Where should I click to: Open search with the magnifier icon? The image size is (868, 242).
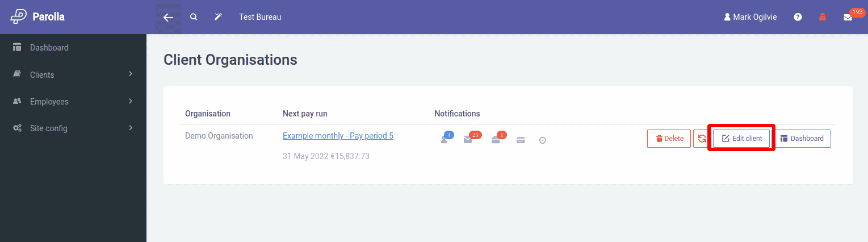coord(194,17)
